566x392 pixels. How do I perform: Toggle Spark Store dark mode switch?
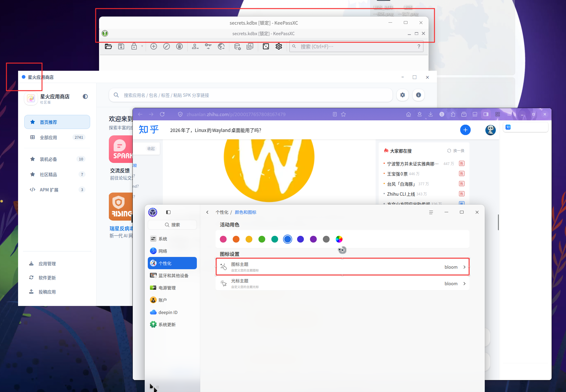(x=85, y=96)
